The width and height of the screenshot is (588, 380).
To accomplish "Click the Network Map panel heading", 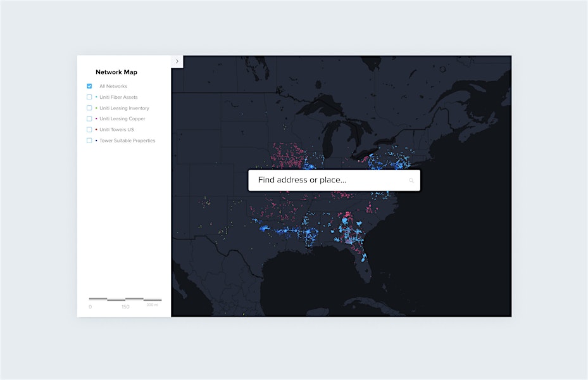I will [x=116, y=72].
